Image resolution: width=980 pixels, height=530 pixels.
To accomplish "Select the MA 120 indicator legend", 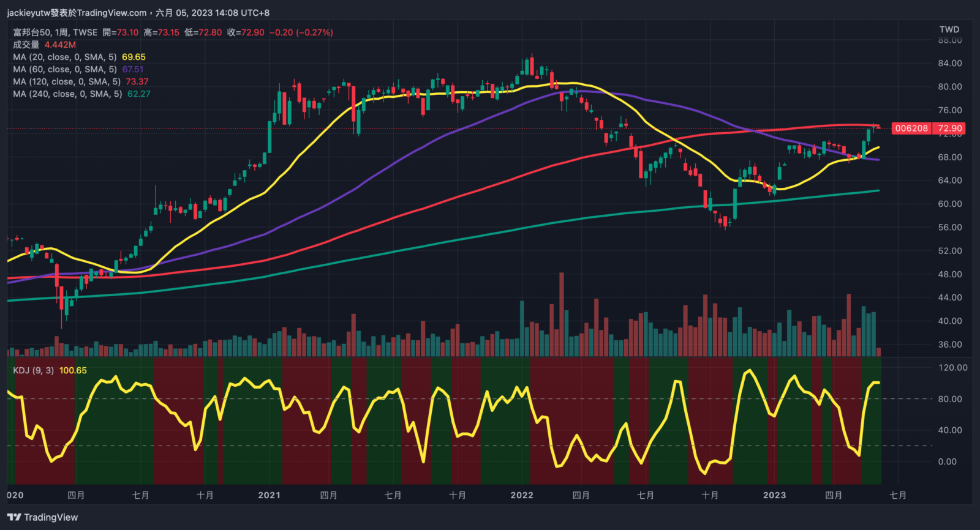I will click(x=66, y=81).
